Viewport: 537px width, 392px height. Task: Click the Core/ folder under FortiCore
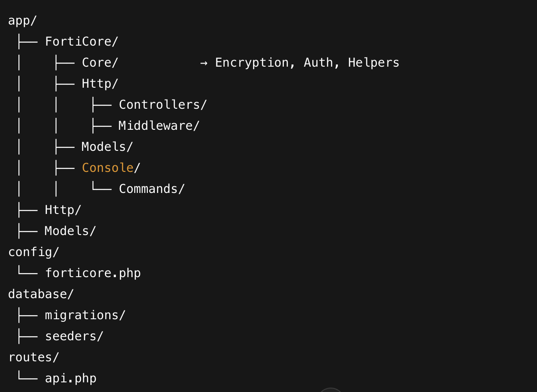[100, 63]
